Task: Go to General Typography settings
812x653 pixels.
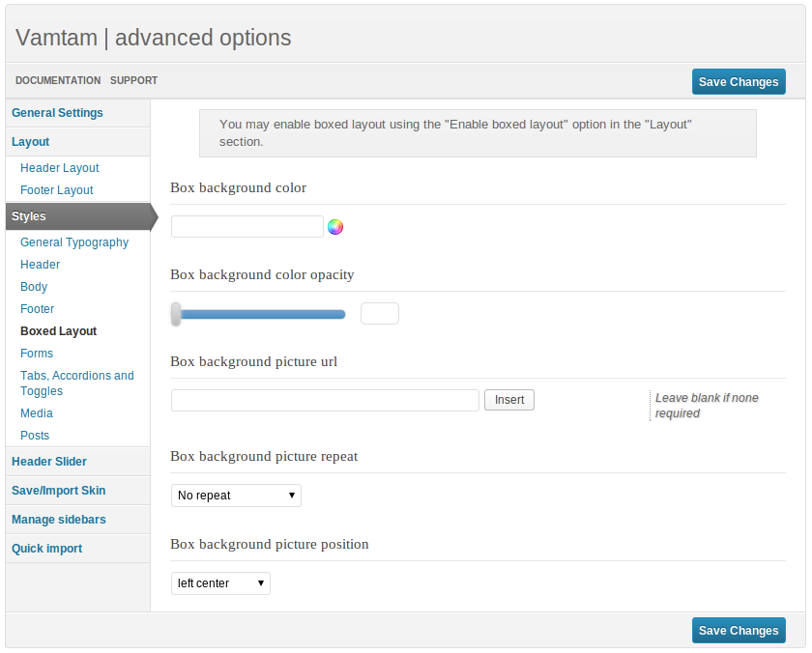Action: (x=74, y=242)
